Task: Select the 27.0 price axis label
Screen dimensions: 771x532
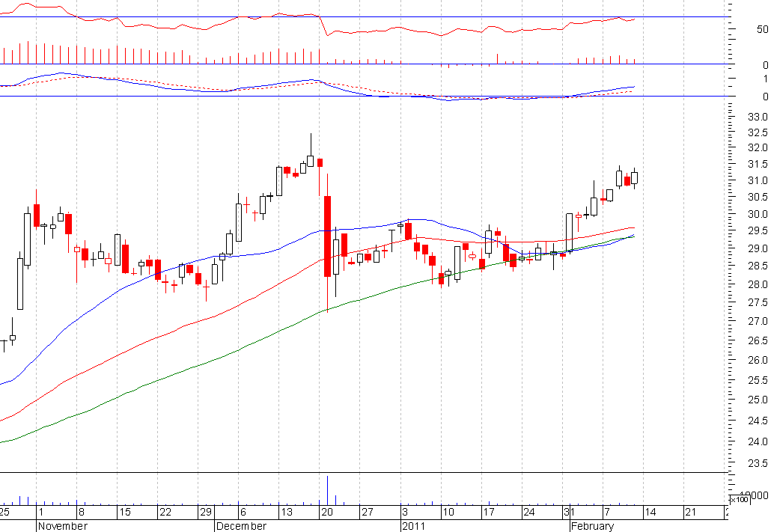Action: click(758, 321)
